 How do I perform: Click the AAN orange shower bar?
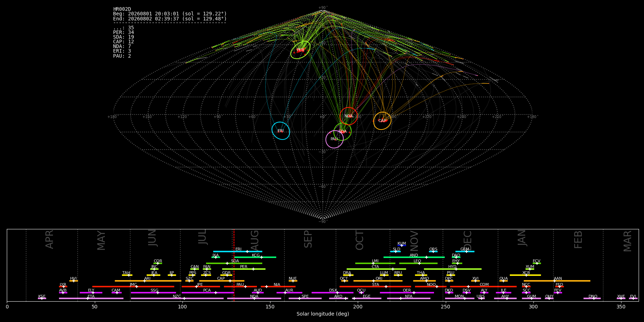(x=557, y=281)
